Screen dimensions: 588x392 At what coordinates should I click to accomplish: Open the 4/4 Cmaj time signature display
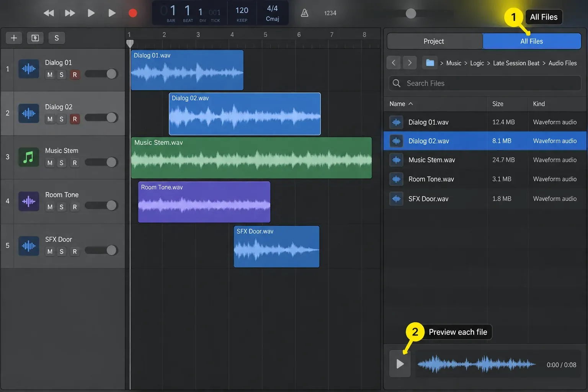(273, 13)
